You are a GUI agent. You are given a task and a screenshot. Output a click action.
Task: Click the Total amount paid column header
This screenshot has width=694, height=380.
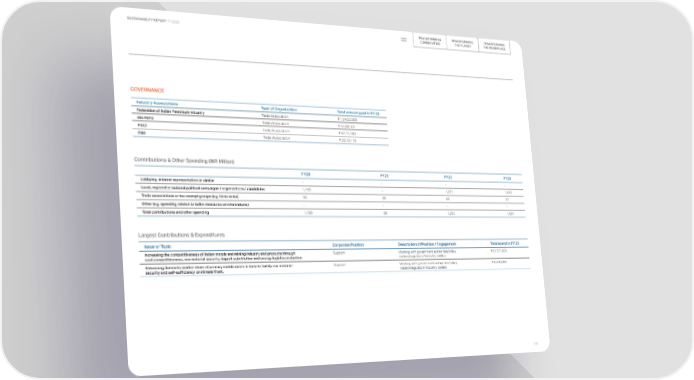[358, 113]
